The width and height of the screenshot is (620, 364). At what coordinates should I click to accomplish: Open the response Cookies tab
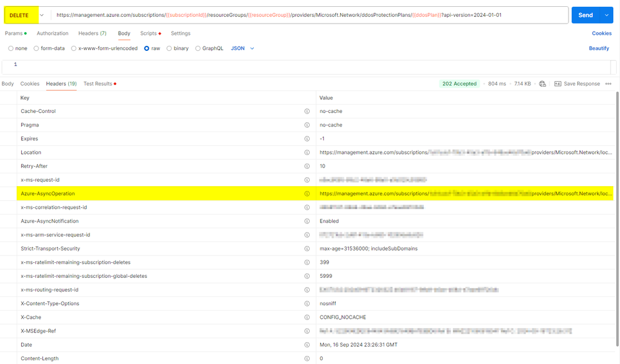30,84
